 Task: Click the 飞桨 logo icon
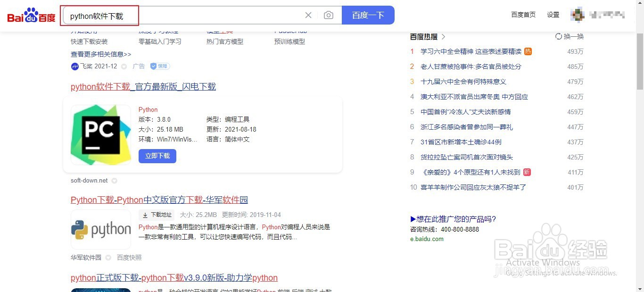pyautogui.click(x=74, y=67)
